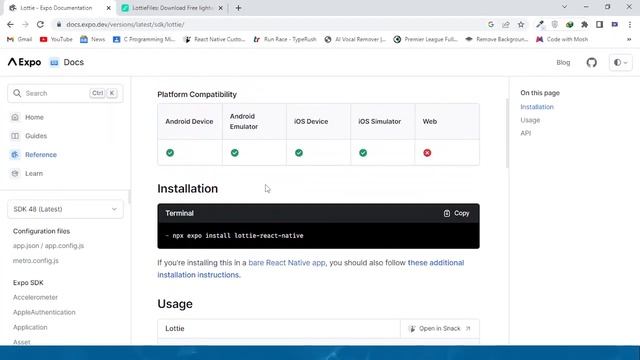Open AppleAuthentication SDK page
This screenshot has height=360, width=640.
pos(44,312)
